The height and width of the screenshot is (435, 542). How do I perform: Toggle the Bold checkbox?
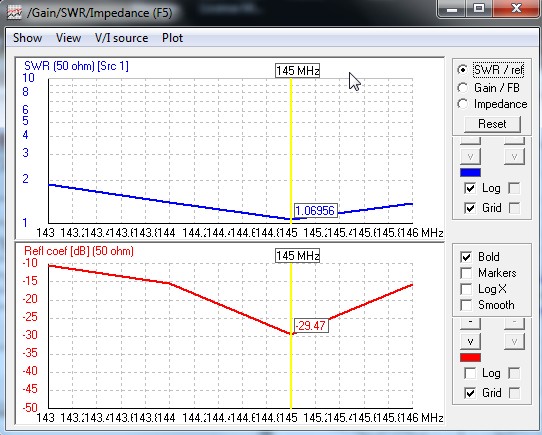(466, 257)
